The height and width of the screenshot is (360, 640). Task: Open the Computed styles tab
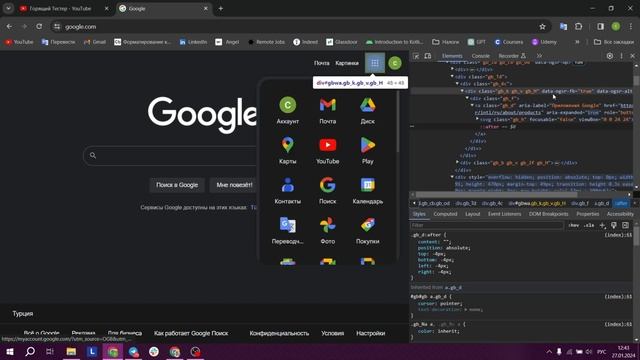pyautogui.click(x=445, y=214)
